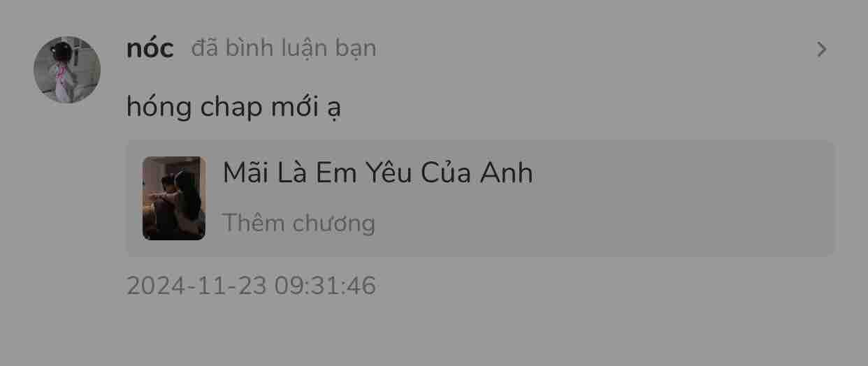Open the chevron at the notification's right

(822, 50)
